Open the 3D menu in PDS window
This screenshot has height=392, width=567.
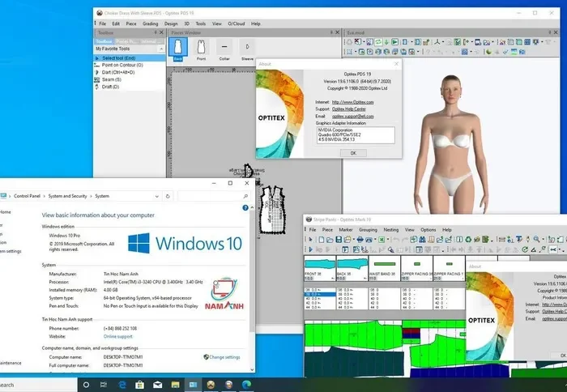click(x=186, y=23)
